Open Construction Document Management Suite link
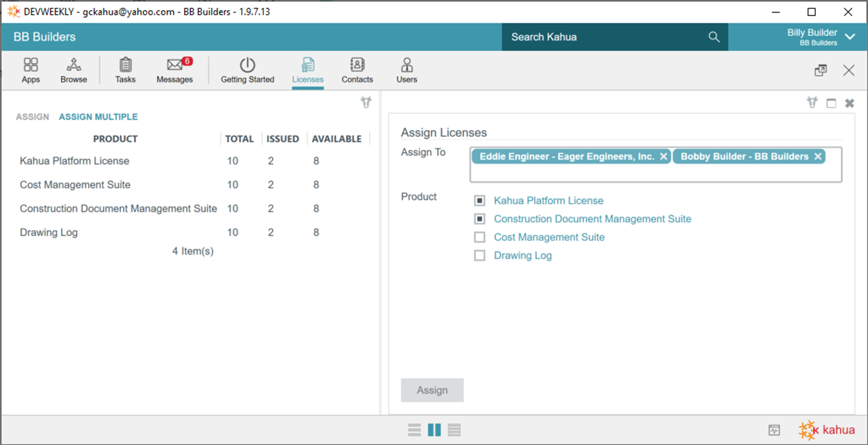868x445 pixels. tap(592, 219)
